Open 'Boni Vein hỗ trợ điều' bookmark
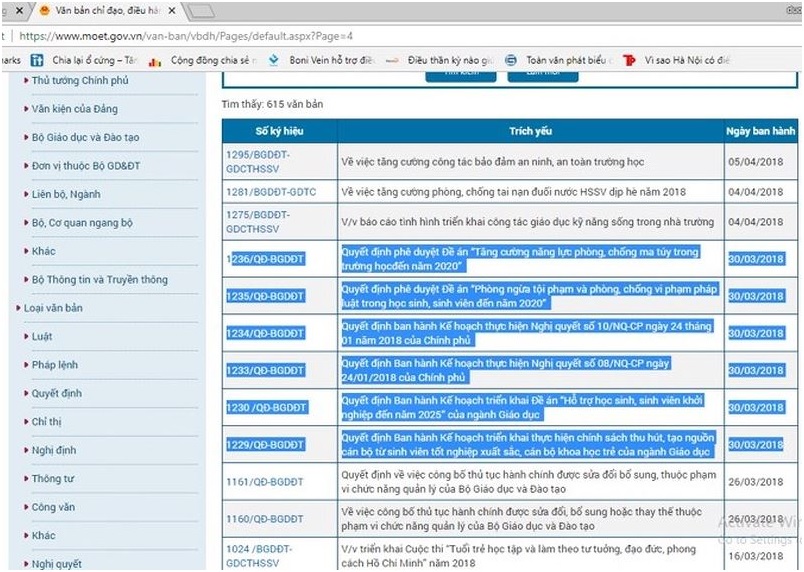This screenshot has height=572, width=804. (322, 60)
